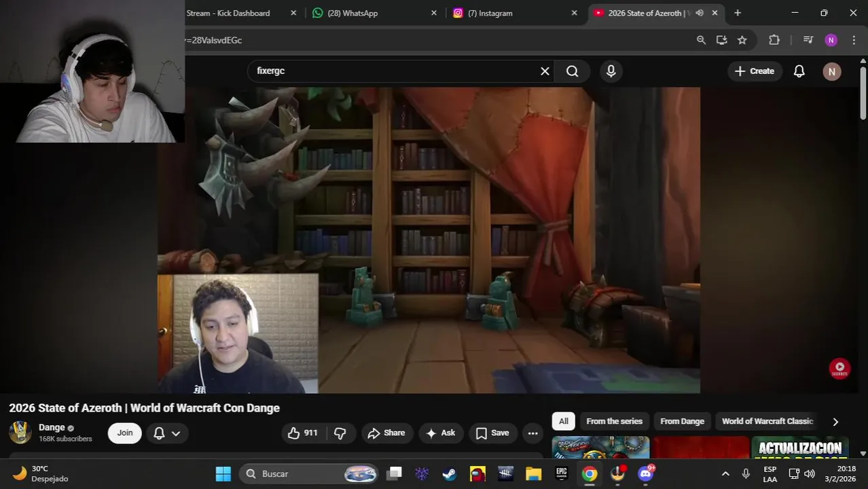
Task: Start voice search with the microphone icon
Action: 611,71
